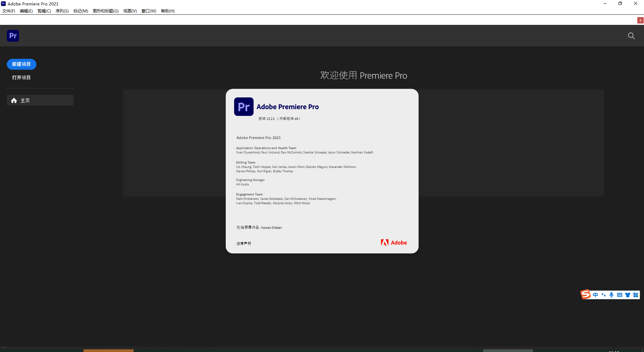
Task: Click the 新建项目 button
Action: (x=21, y=64)
